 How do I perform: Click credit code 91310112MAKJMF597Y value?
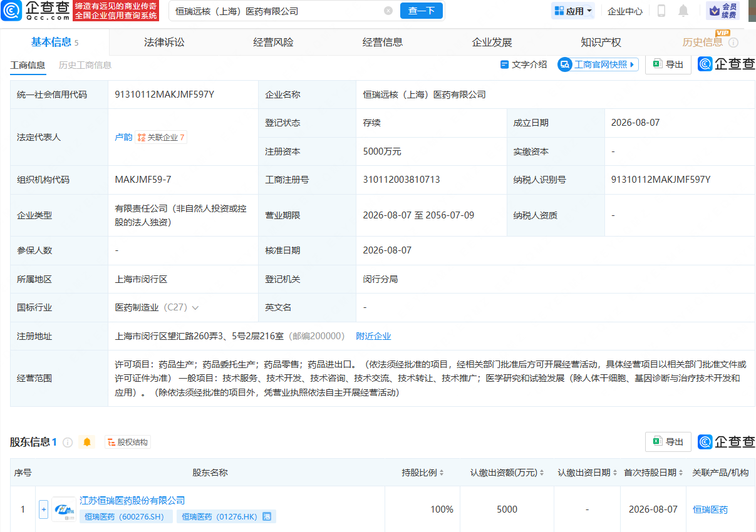coord(164,95)
